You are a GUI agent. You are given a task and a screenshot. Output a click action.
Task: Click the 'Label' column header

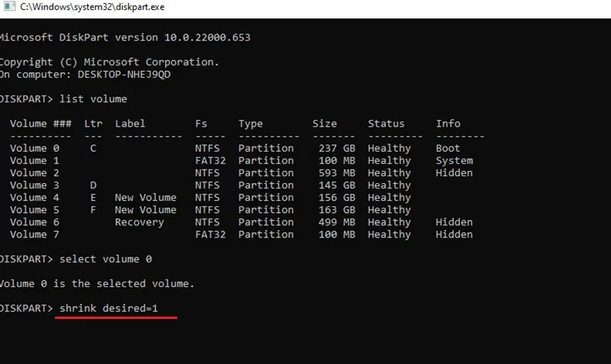(130, 124)
